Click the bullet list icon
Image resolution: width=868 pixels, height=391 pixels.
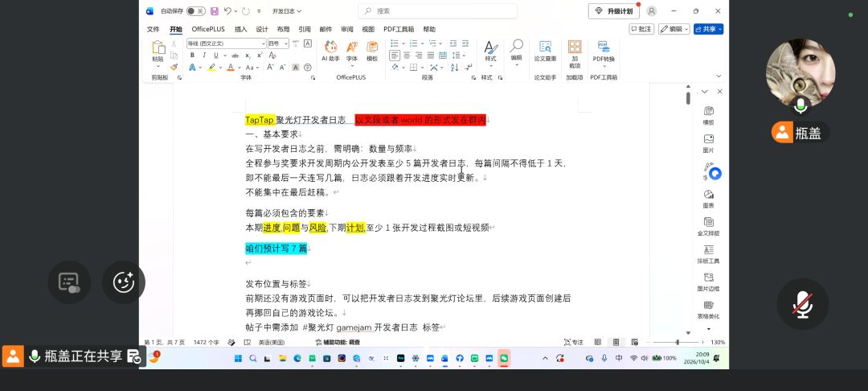(x=394, y=43)
